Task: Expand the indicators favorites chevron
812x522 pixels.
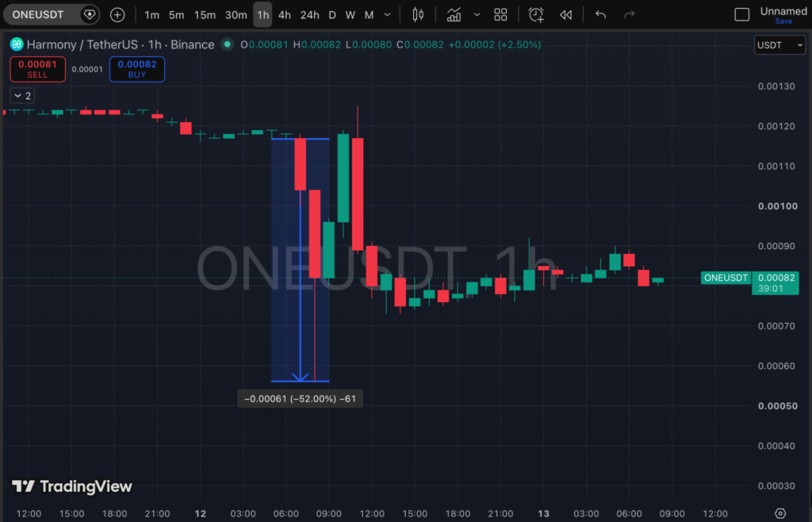Action: (477, 14)
